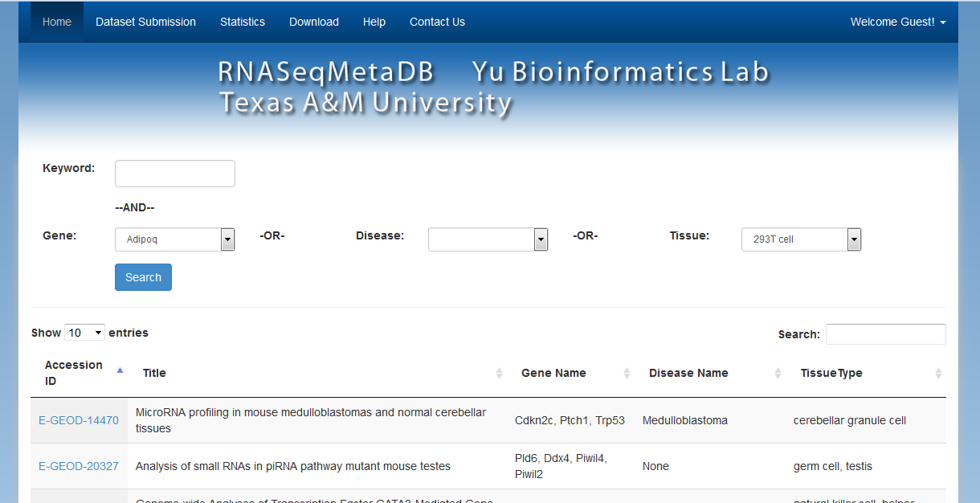Screen dimensions: 980x503
Task: Click the Accession ID column header text
Action: pyautogui.click(x=74, y=373)
